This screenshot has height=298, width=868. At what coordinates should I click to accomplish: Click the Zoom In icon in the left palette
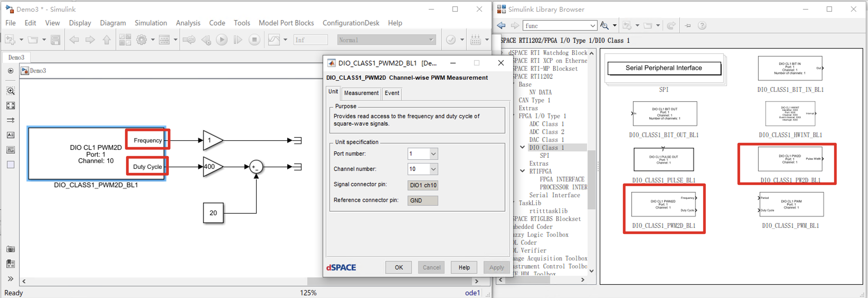(11, 91)
